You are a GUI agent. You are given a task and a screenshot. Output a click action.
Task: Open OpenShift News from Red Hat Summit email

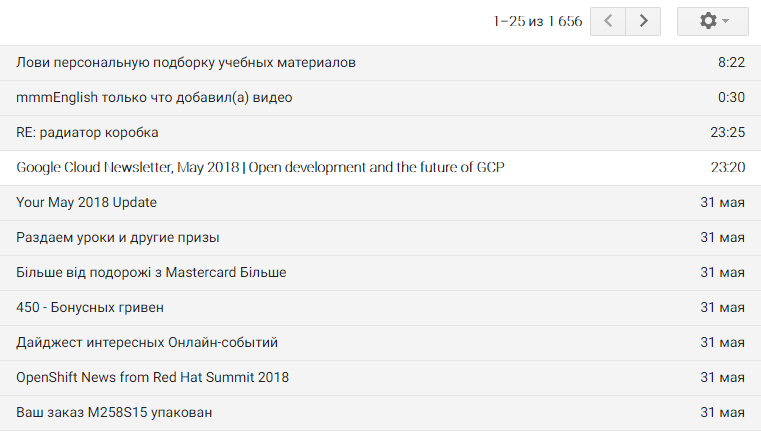380,378
